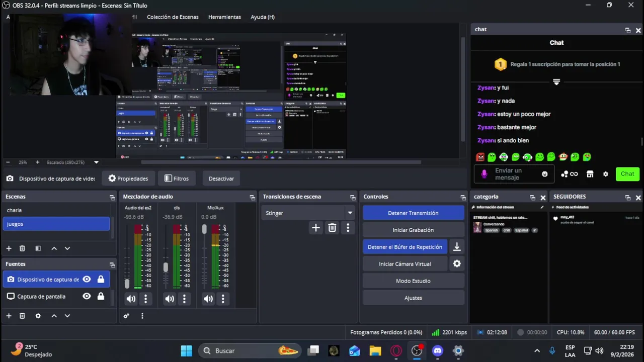Move source down in Fuentes panel

tap(67, 316)
